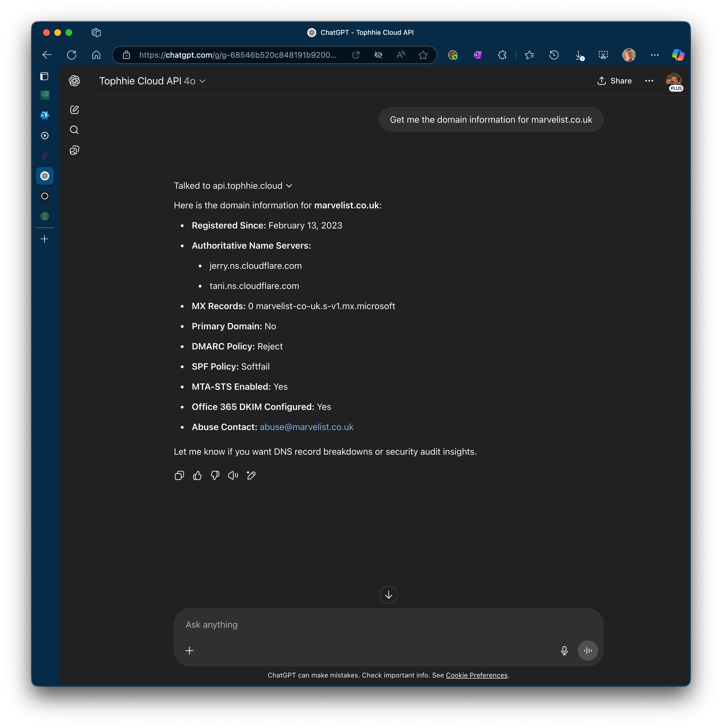722x728 pixels.
Task: Open the tab actions icon beside window controls
Action: (x=96, y=33)
